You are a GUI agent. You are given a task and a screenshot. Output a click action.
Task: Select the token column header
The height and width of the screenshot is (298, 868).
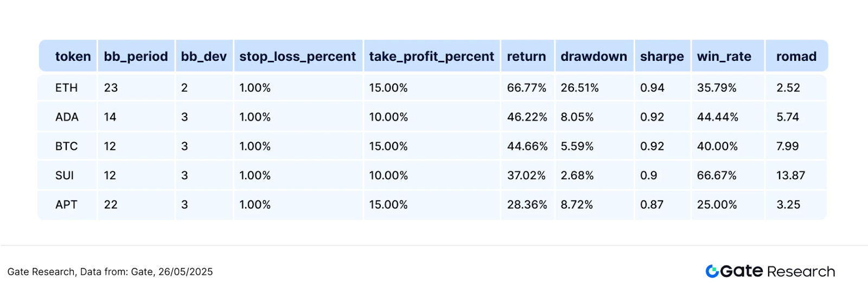tap(73, 56)
